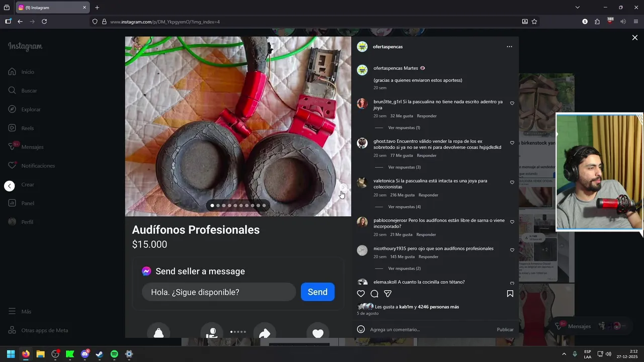Image resolution: width=644 pixels, height=362 pixels.
Task: Click Instagram logo in sidebar
Action: pos(25,46)
